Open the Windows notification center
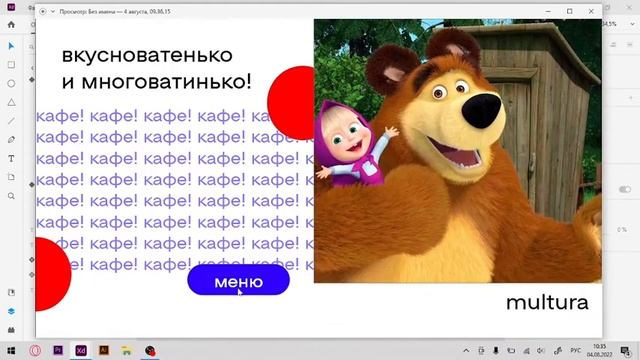The height and width of the screenshot is (360, 640). tap(625, 351)
